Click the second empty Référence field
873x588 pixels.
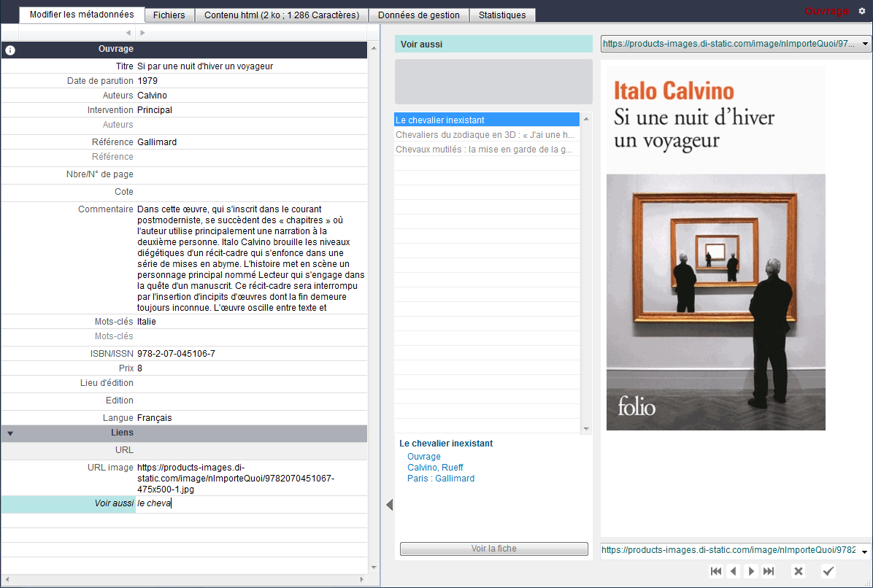click(252, 157)
